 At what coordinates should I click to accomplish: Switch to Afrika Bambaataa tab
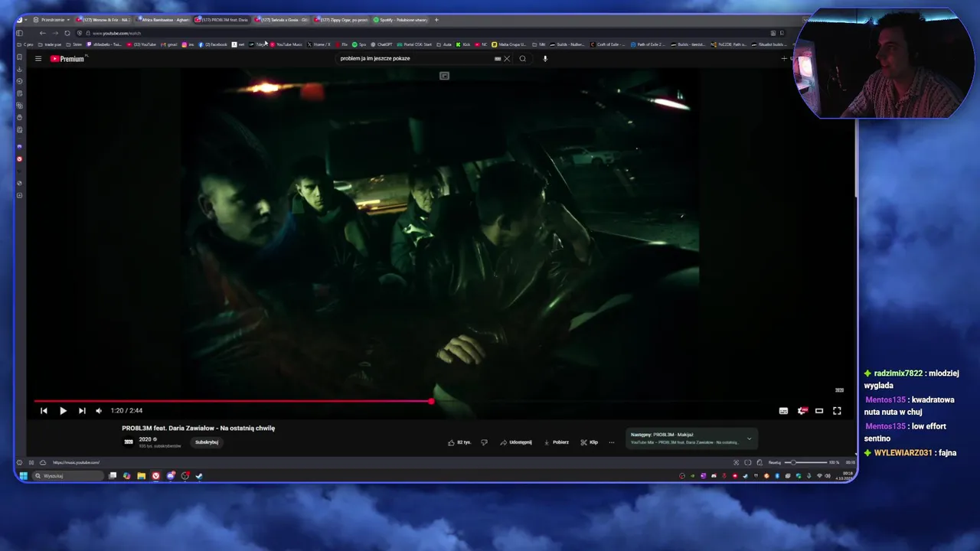click(x=163, y=20)
